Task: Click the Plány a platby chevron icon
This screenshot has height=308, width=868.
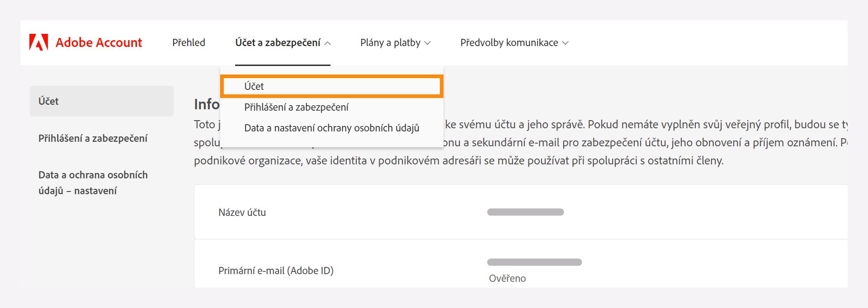Action: click(x=427, y=43)
